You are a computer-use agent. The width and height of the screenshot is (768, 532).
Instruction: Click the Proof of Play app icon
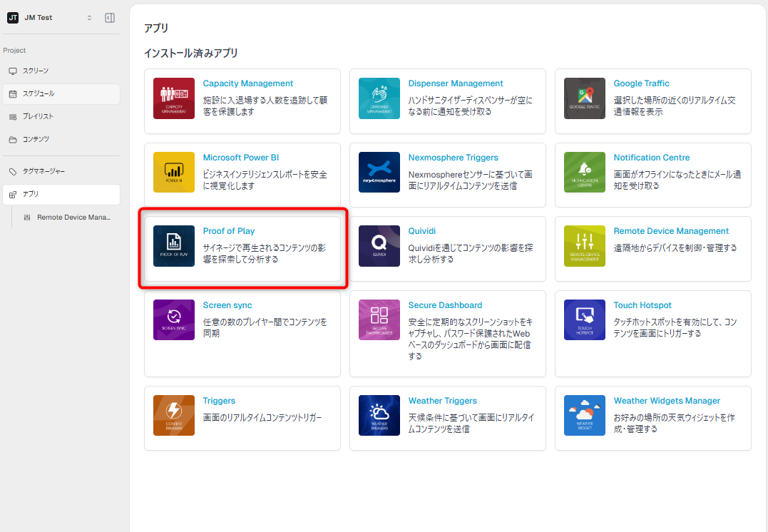tap(174, 246)
